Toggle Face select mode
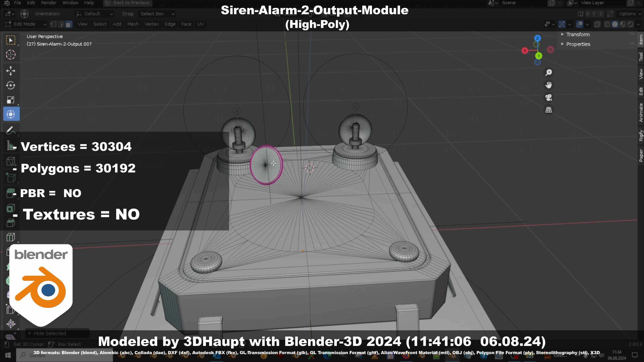 point(69,24)
